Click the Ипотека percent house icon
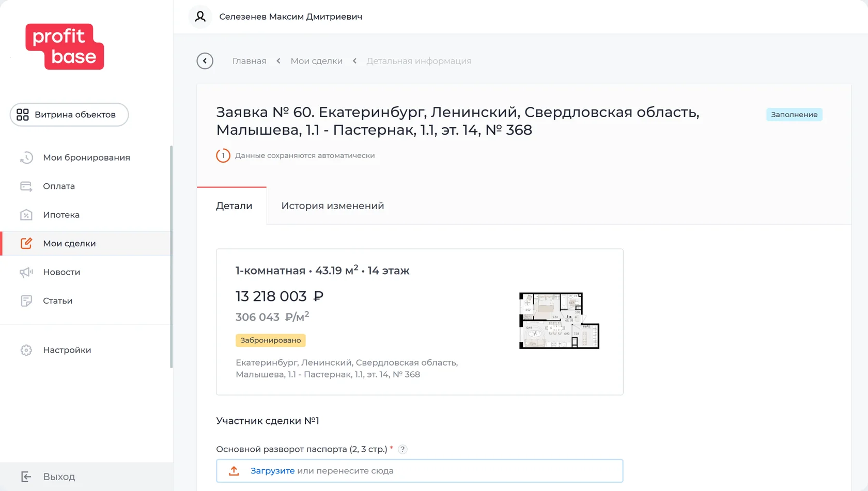 coord(26,215)
